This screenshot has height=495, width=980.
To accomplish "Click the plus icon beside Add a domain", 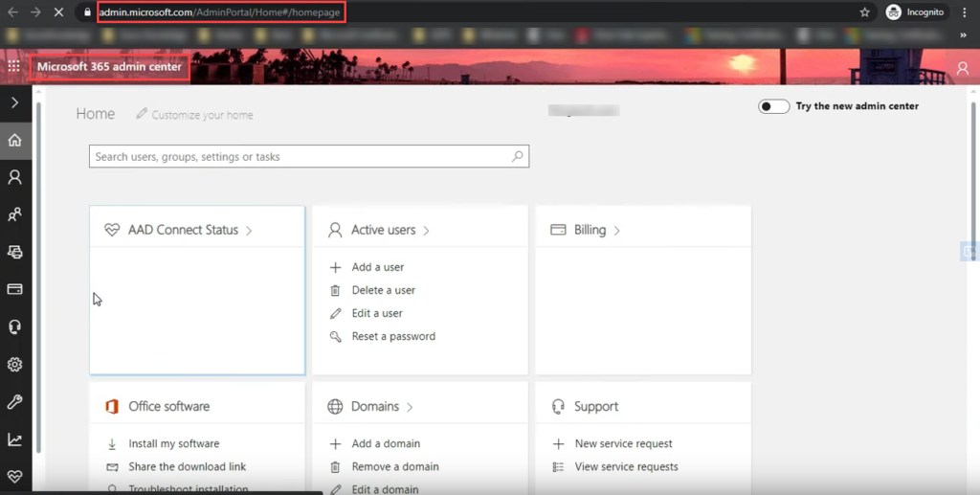I will tap(336, 444).
